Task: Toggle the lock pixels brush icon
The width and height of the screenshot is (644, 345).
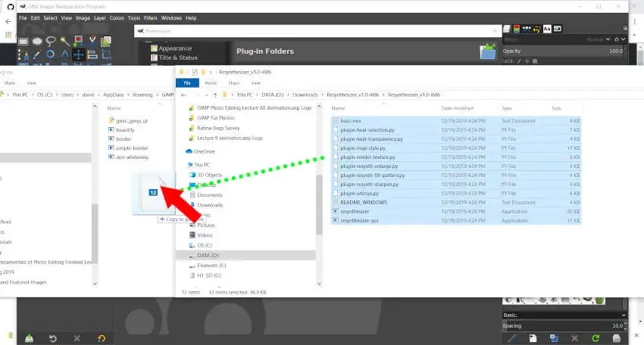Action: 519,61
